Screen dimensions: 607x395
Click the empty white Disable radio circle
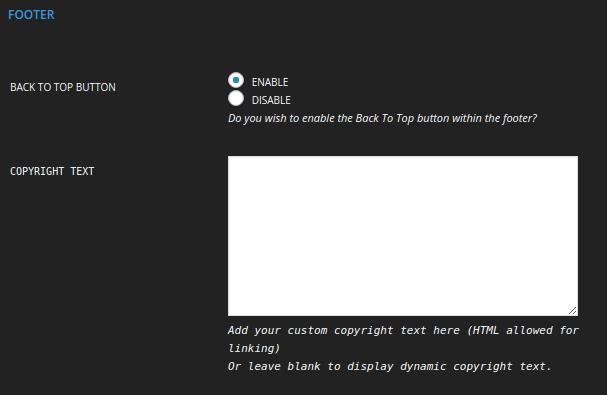point(236,98)
